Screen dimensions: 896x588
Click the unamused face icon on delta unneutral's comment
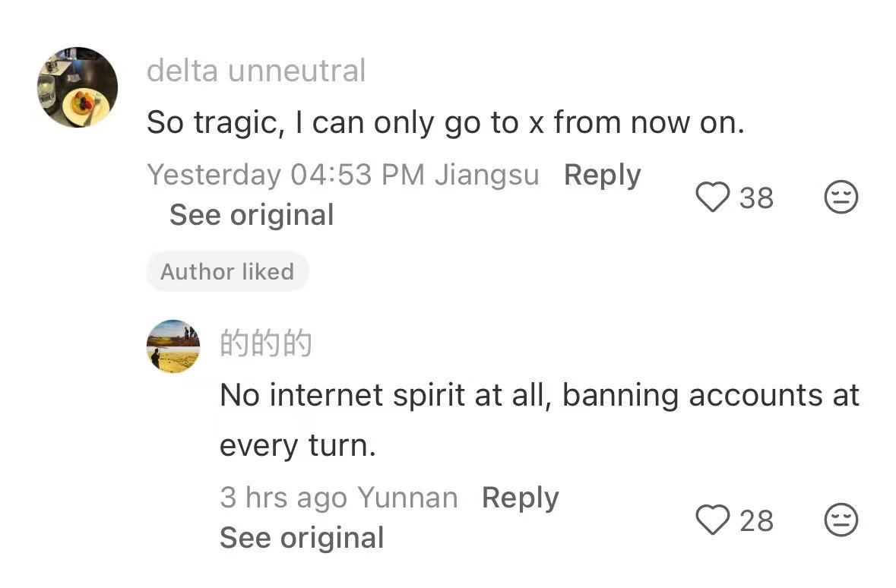click(x=841, y=198)
